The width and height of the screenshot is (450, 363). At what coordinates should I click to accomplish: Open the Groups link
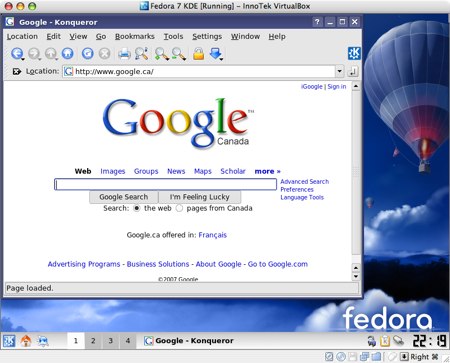point(146,171)
